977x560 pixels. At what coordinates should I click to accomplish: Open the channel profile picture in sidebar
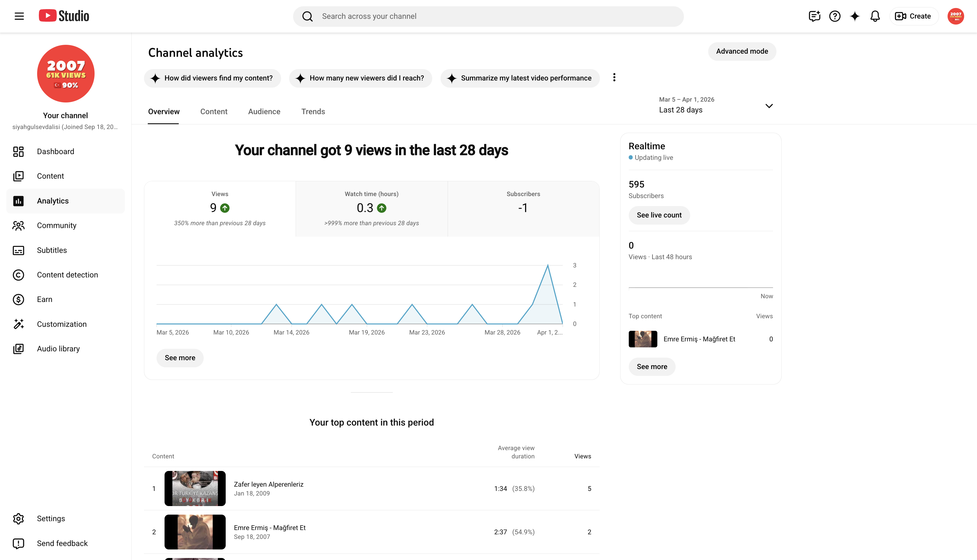tap(65, 73)
